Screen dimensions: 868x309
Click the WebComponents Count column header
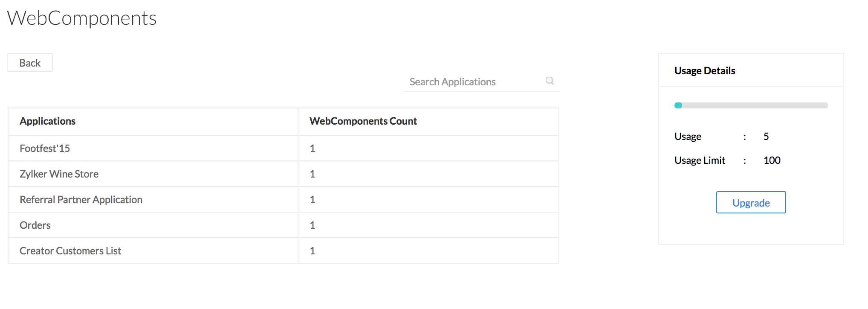click(363, 121)
